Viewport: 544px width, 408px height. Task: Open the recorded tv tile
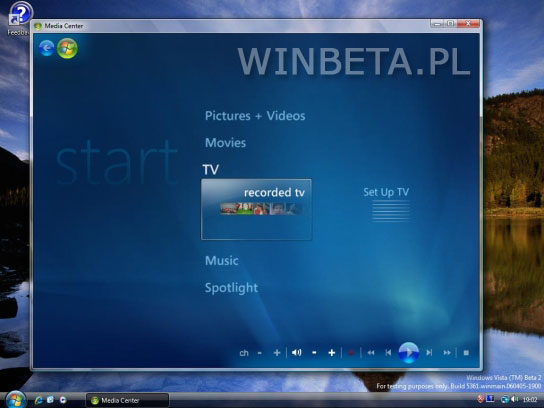click(x=256, y=210)
